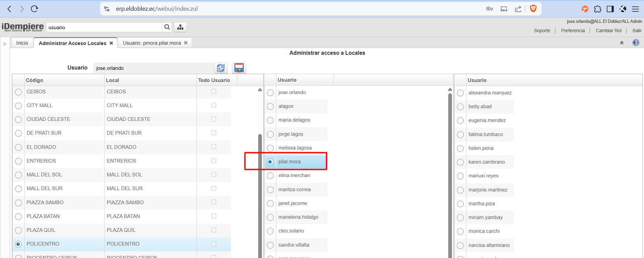
Task: Collapse the header with double up arrow
Action: [622, 43]
